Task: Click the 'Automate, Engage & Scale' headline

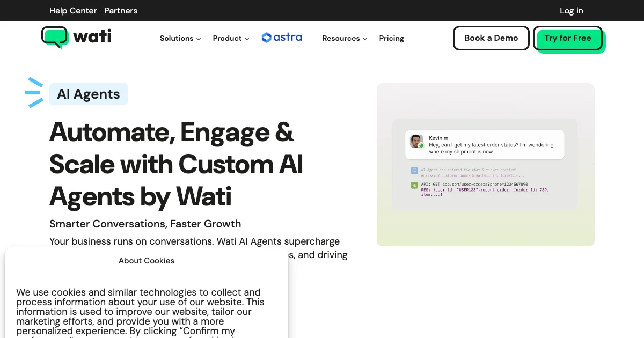Action: coord(176,164)
